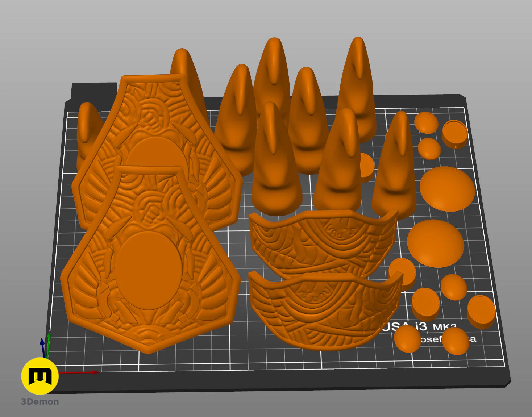
Task: Select the blue Z-axis arrow
Action: point(42,347)
